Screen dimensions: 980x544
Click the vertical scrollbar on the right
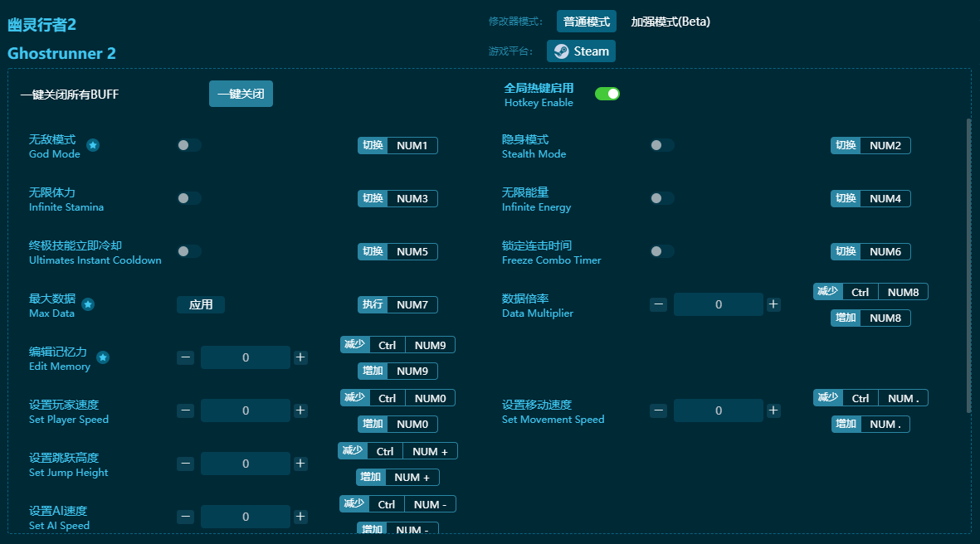coord(968,265)
